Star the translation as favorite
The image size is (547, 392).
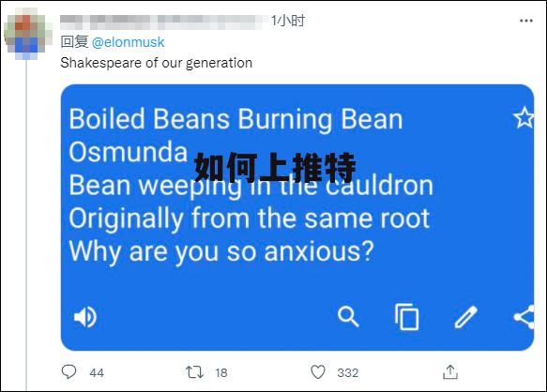(x=524, y=117)
